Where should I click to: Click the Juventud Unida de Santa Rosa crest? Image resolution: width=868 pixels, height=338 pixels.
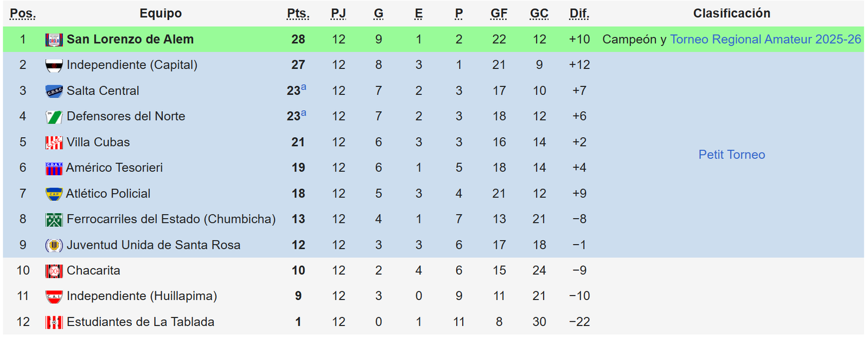tap(54, 245)
